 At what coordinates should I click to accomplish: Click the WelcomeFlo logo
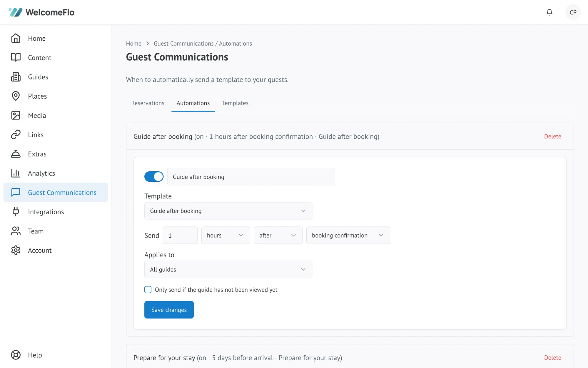tap(41, 12)
